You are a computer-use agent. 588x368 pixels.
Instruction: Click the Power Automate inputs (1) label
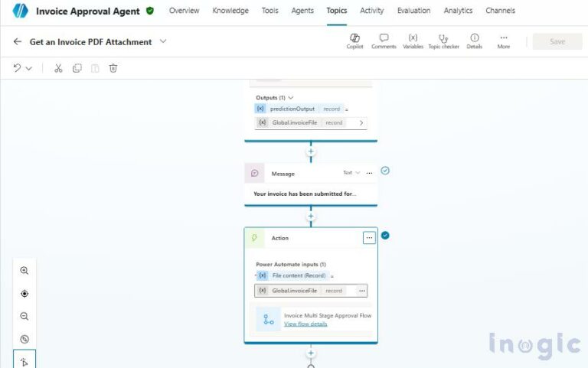pyautogui.click(x=291, y=264)
